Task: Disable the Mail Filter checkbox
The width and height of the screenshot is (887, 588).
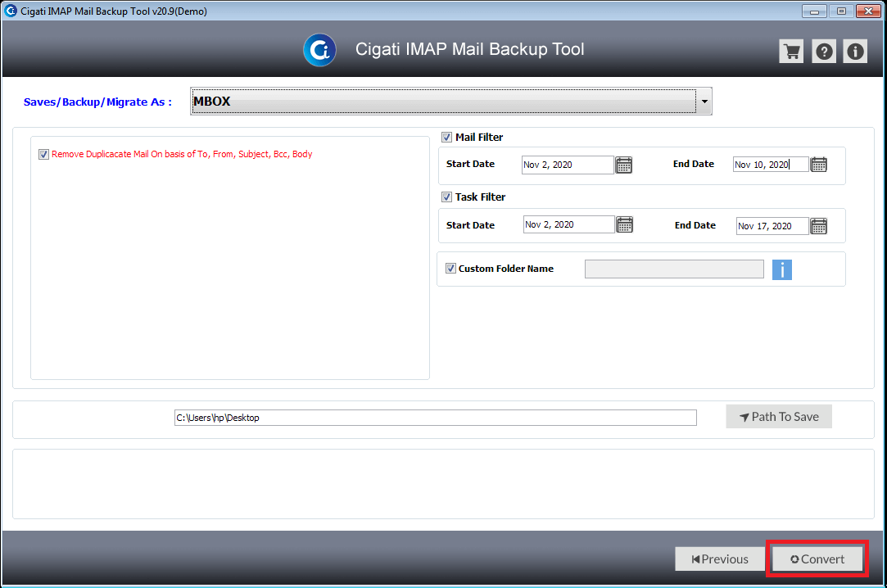Action: click(x=447, y=138)
